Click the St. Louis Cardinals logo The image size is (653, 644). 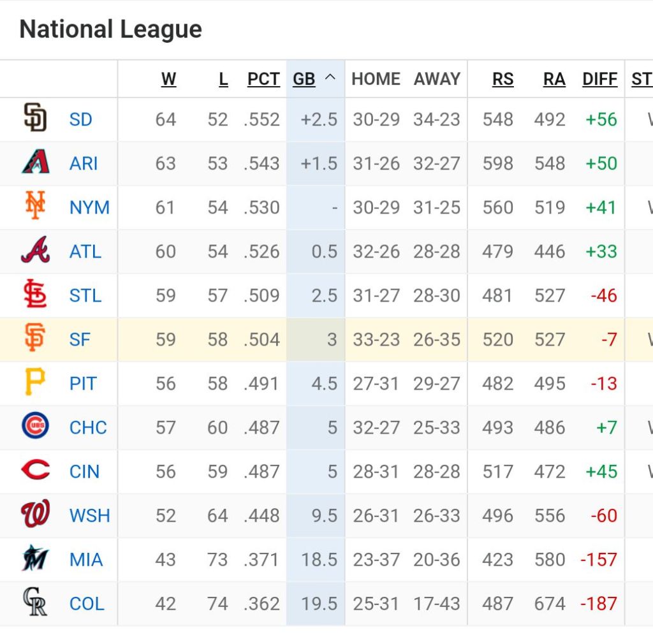(x=35, y=295)
